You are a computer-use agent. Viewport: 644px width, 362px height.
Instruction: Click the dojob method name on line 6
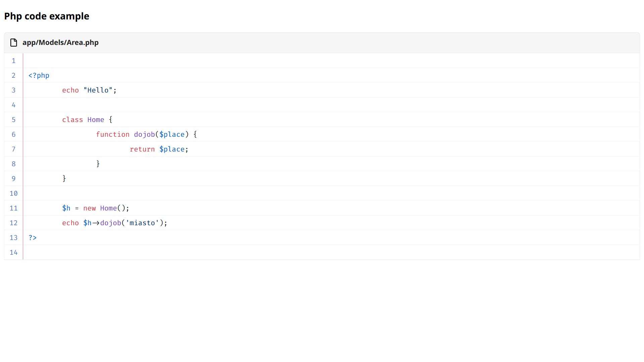[x=144, y=134]
